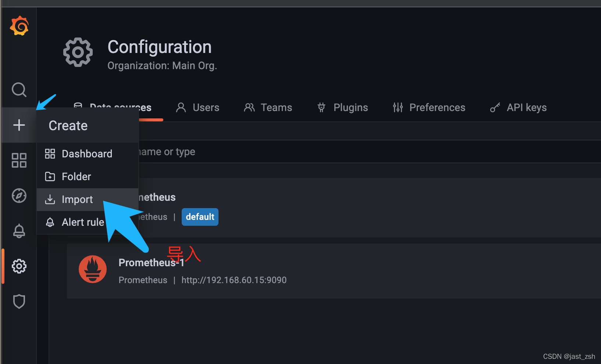Image resolution: width=601 pixels, height=364 pixels.
Task: Click the Users person icon
Action: [x=181, y=107]
